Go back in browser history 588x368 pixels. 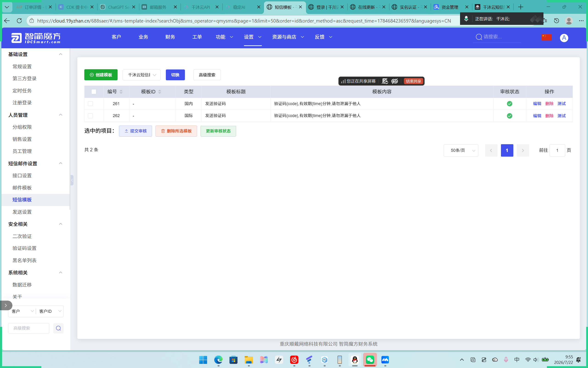pos(7,21)
